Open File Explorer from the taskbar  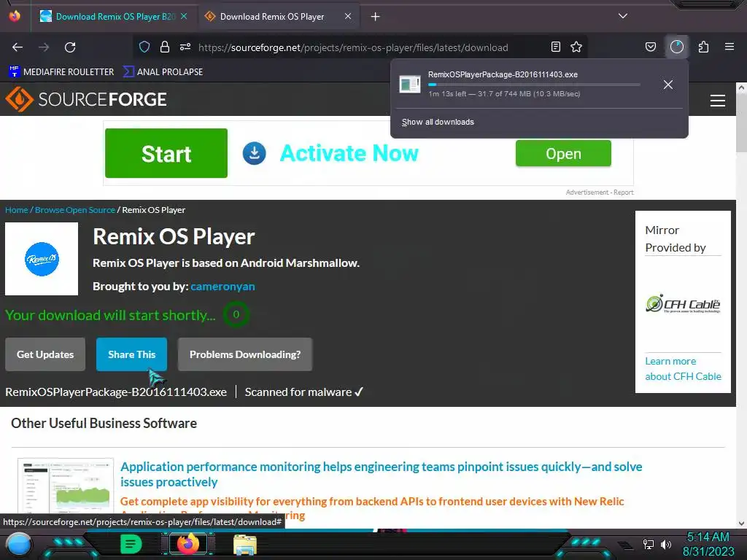(x=245, y=545)
